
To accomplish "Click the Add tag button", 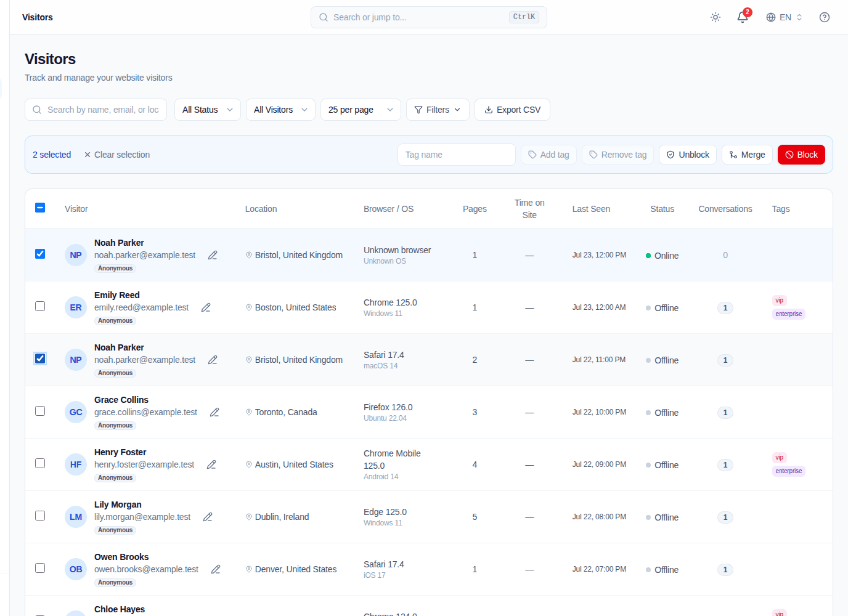I will pos(548,155).
